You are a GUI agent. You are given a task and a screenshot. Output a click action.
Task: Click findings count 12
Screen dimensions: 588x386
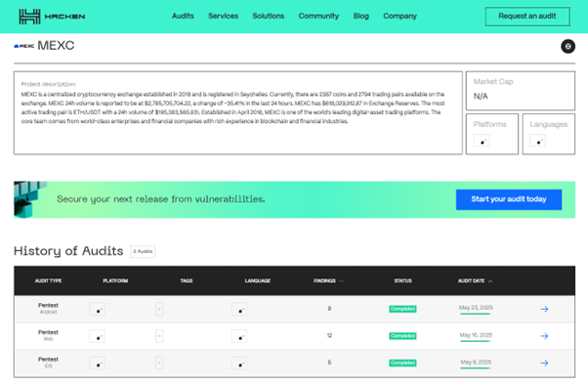329,335
